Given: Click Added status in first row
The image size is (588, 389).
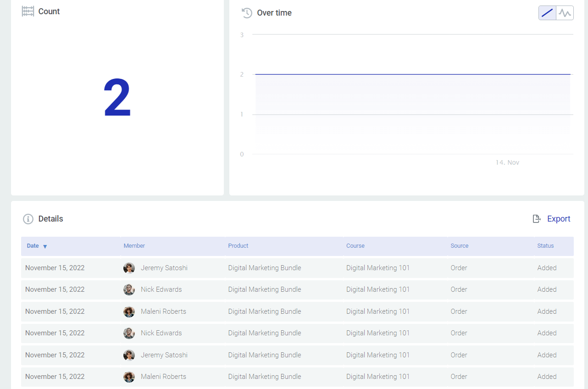Looking at the screenshot, I should click(547, 268).
